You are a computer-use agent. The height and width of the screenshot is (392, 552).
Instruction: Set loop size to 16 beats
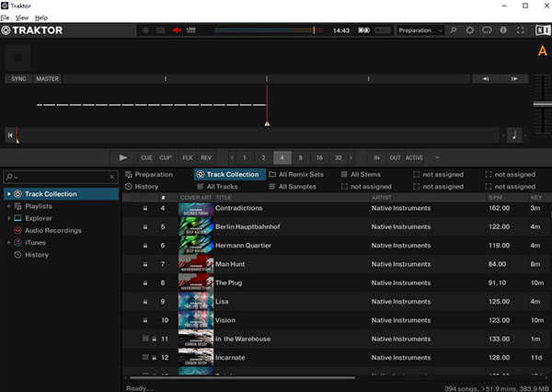tap(319, 157)
